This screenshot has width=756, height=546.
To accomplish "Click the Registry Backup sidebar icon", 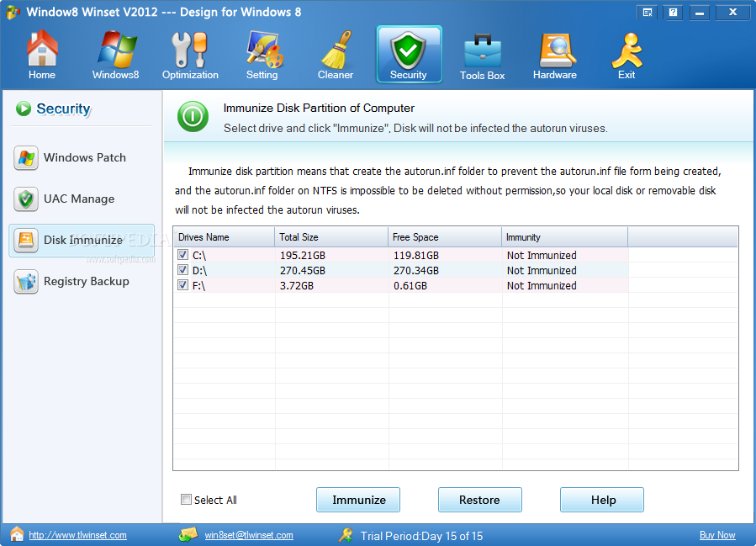I will click(x=26, y=281).
